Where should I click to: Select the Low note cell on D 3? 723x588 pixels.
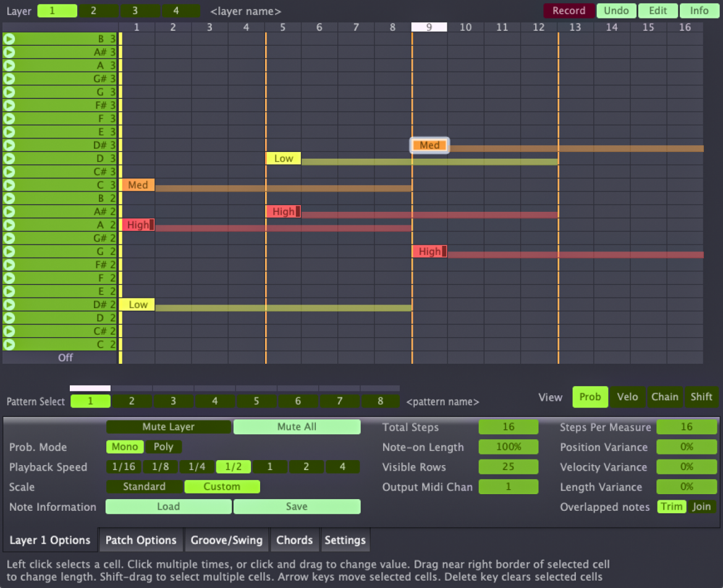tap(283, 159)
